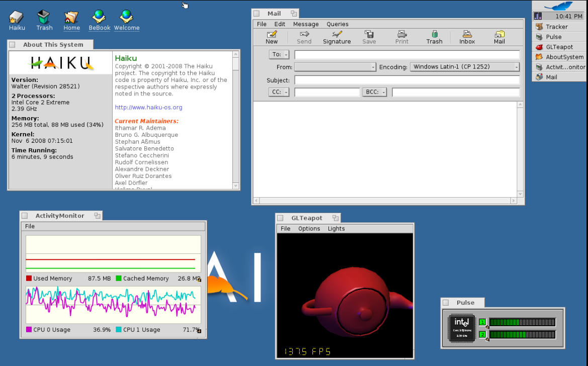Select GLTeapot in the Deskbar

pos(559,47)
